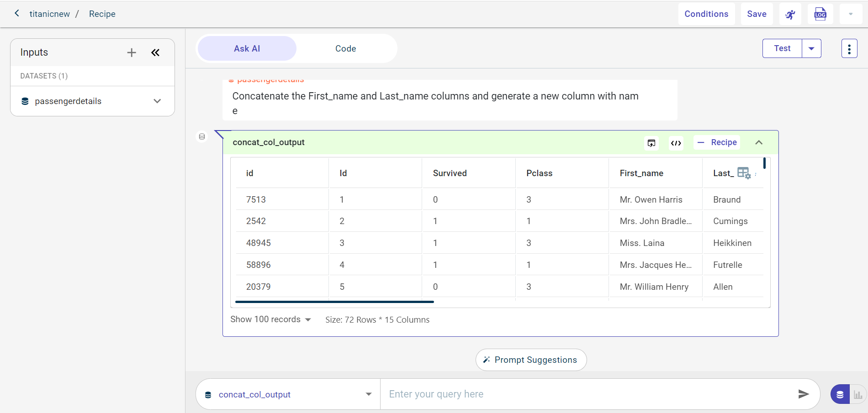Screen dimensions: 868x413
Task: Open the three-dot more options menu
Action: tap(849, 48)
